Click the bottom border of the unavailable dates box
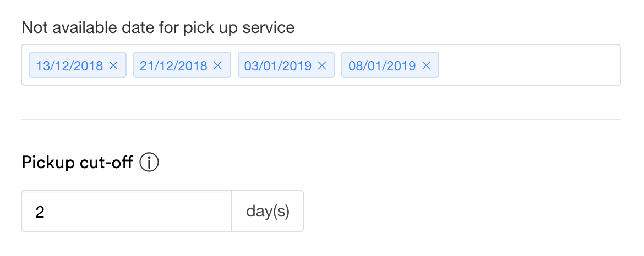This screenshot has width=644, height=256. point(321,85)
